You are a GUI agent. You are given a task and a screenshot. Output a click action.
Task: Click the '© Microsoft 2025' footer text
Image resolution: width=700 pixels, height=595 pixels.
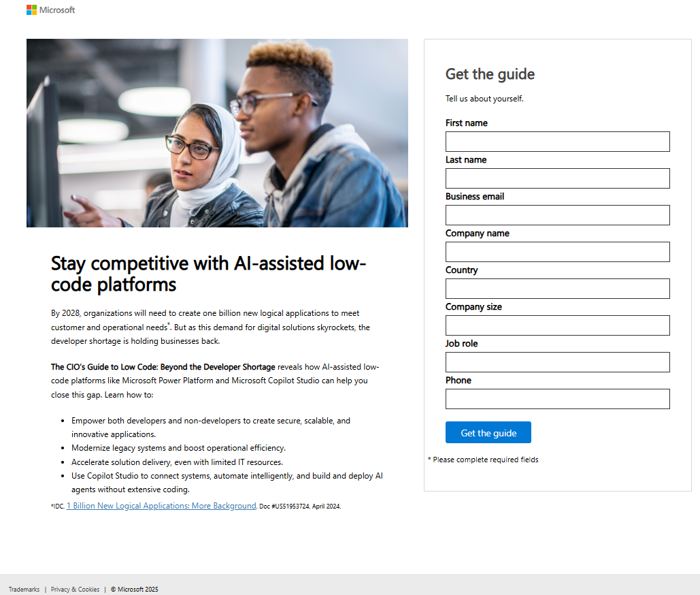coord(135,589)
